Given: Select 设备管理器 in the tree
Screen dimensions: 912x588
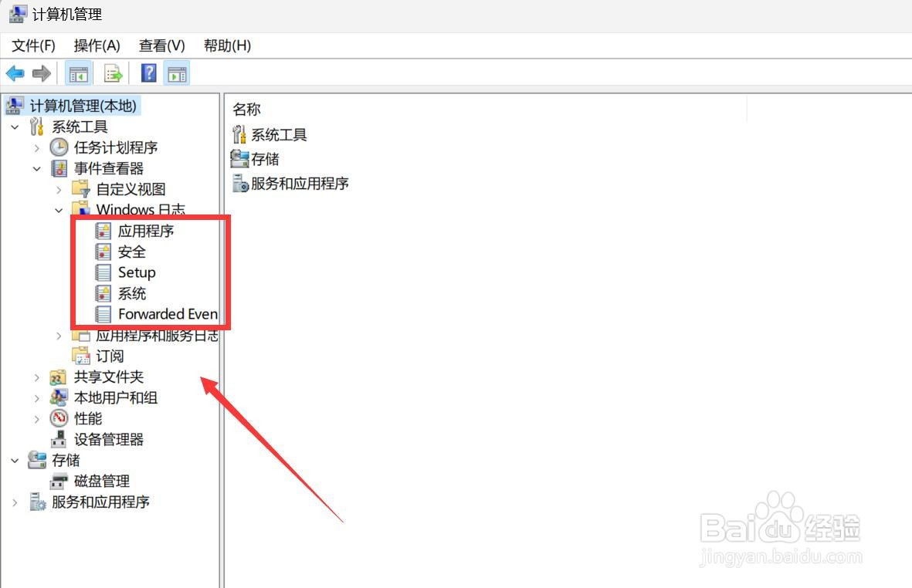Looking at the screenshot, I should click(109, 440).
